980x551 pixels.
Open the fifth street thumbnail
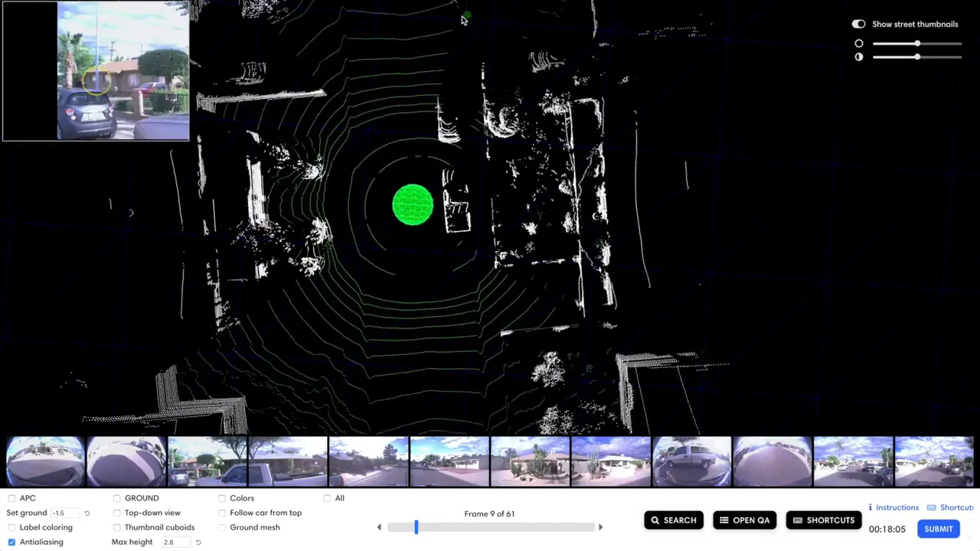coord(368,461)
